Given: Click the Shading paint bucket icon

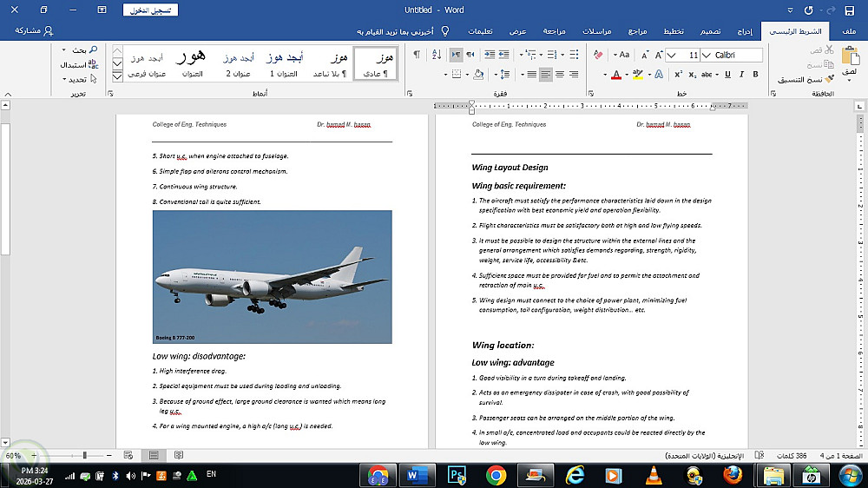Looking at the screenshot, I should pos(479,74).
